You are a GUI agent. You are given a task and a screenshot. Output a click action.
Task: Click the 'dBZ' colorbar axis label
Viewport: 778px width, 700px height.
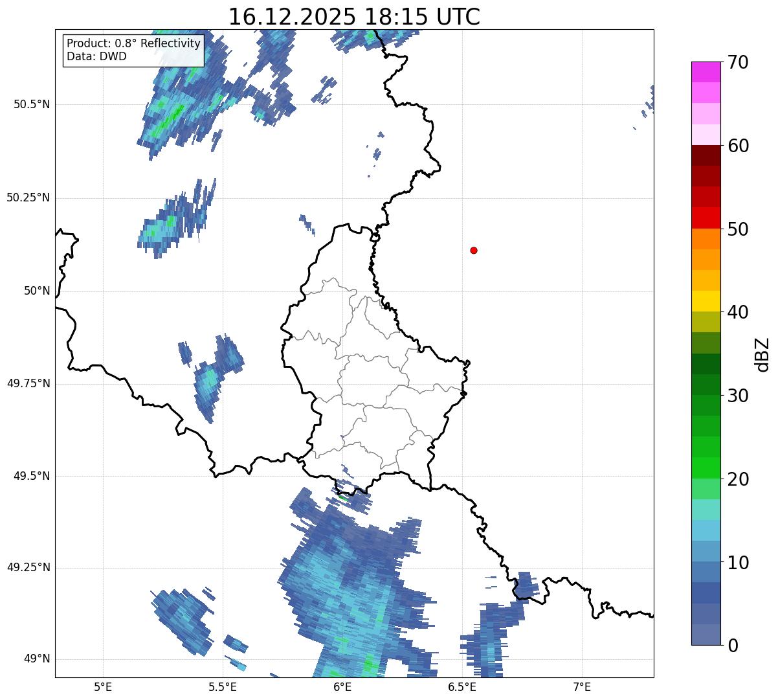coord(762,354)
